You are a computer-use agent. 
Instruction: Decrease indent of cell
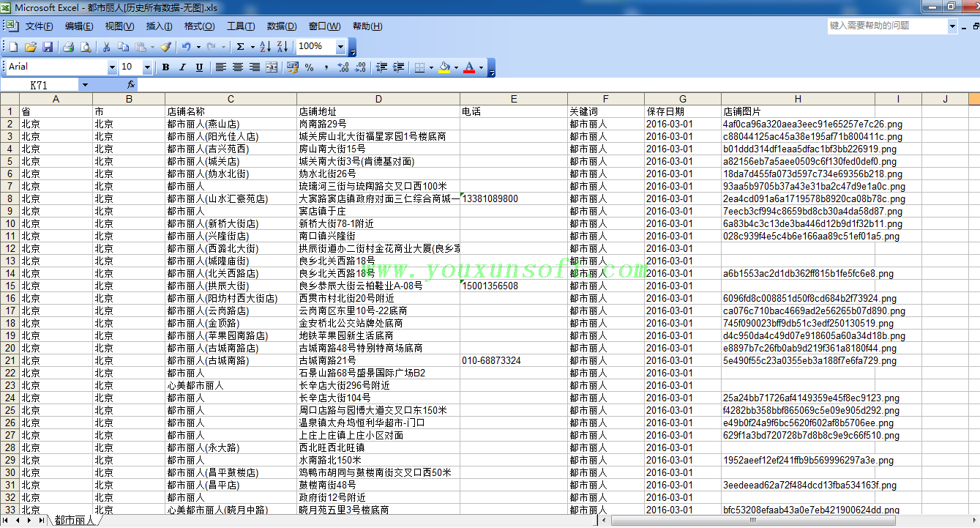coord(381,67)
